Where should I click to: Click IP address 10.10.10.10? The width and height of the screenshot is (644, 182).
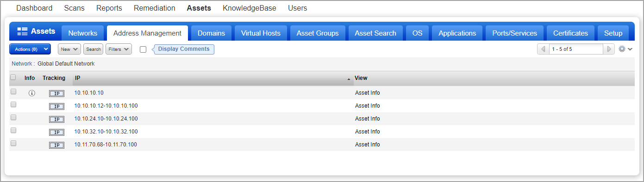tap(89, 93)
